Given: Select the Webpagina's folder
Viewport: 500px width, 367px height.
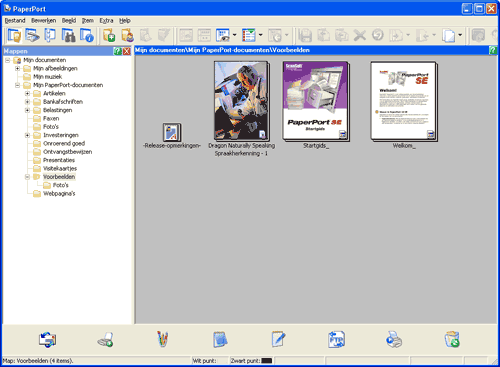Looking at the screenshot, I should [x=59, y=193].
